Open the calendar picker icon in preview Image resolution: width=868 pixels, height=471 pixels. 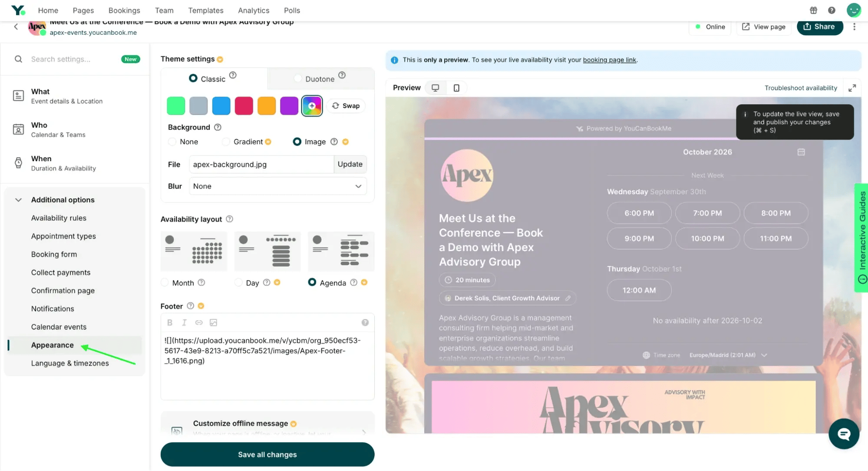(801, 152)
